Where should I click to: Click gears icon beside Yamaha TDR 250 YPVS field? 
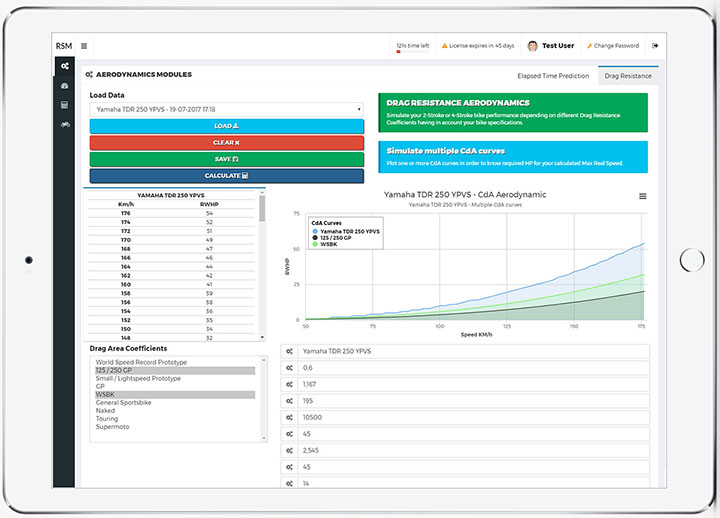click(x=289, y=351)
